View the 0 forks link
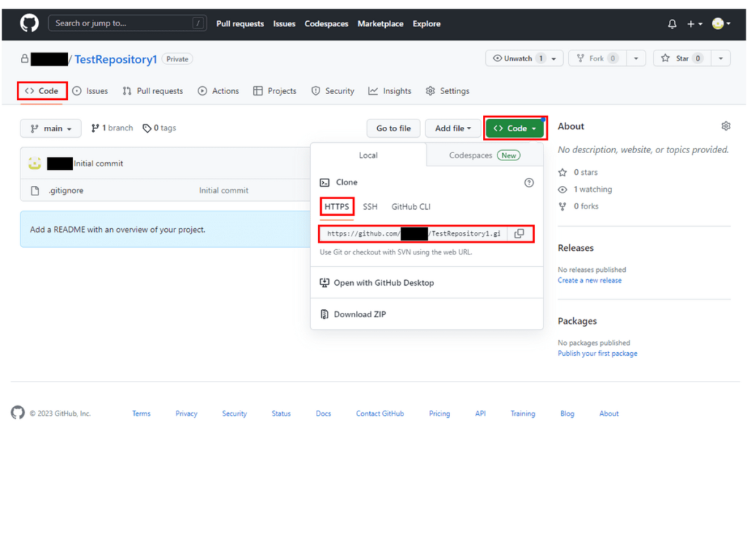Image resolution: width=747 pixels, height=560 pixels. (578, 206)
